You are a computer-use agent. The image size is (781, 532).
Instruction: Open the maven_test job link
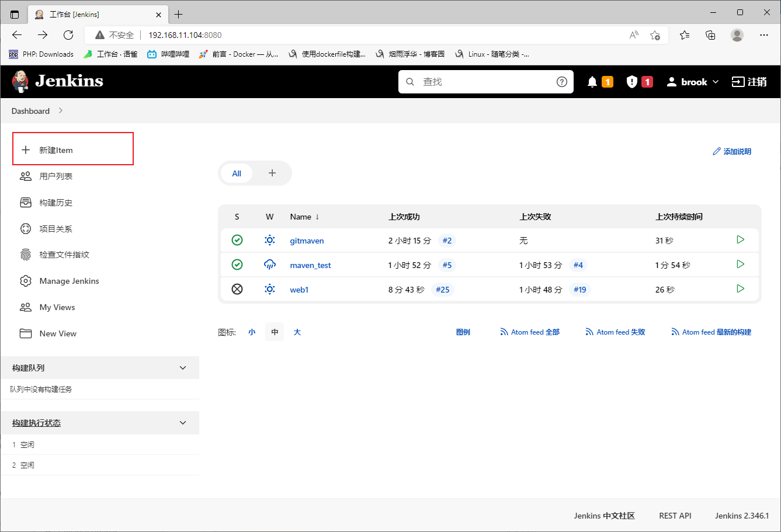(310, 265)
